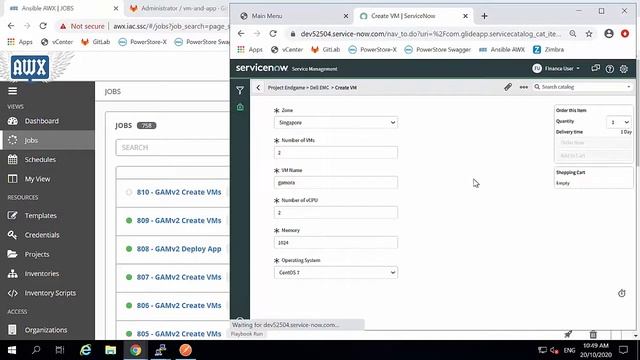Open job 810 - GAMv2 Create VMs
The width and height of the screenshot is (640, 360).
pos(179,192)
